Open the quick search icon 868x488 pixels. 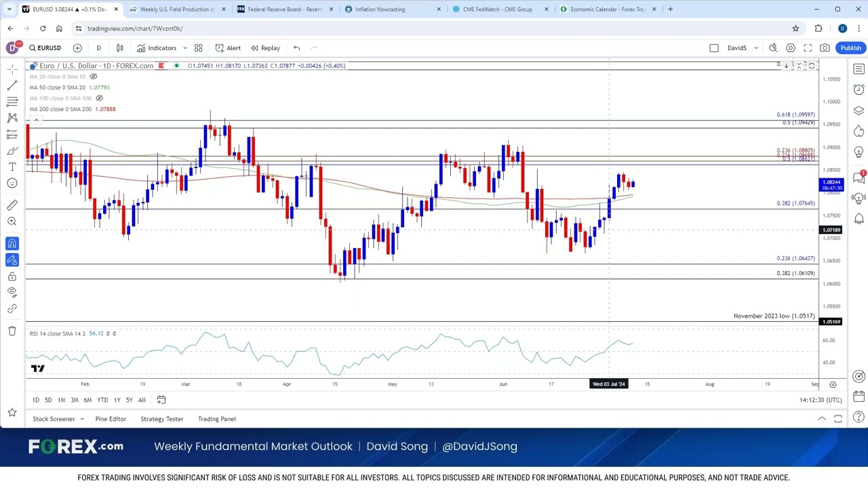pos(773,48)
